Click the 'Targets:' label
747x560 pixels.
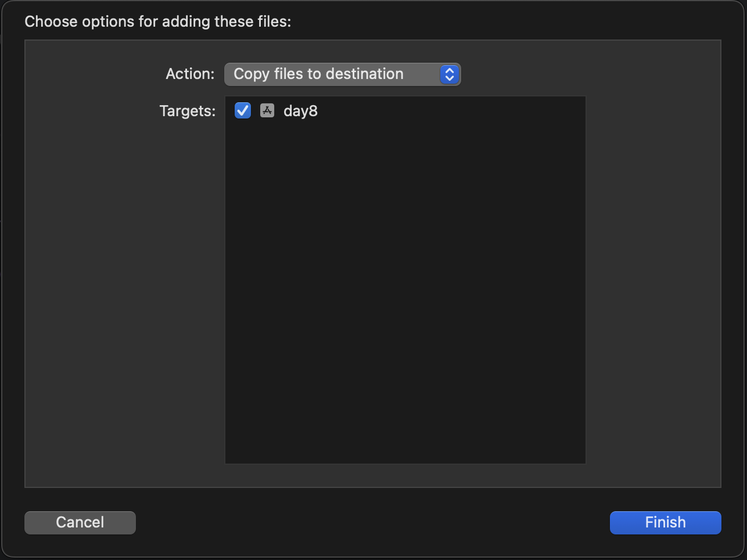point(187,111)
